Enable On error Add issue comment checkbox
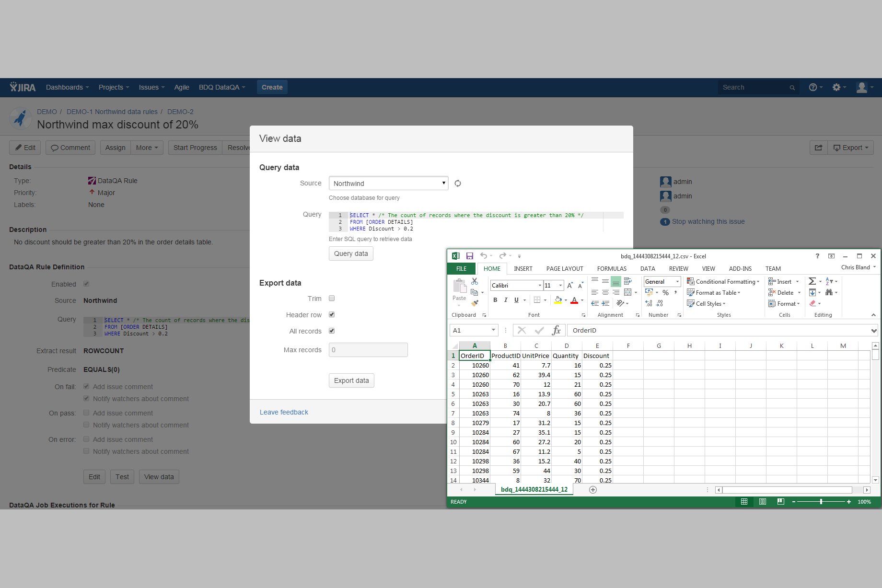Screen dimensions: 882x588 [86, 439]
